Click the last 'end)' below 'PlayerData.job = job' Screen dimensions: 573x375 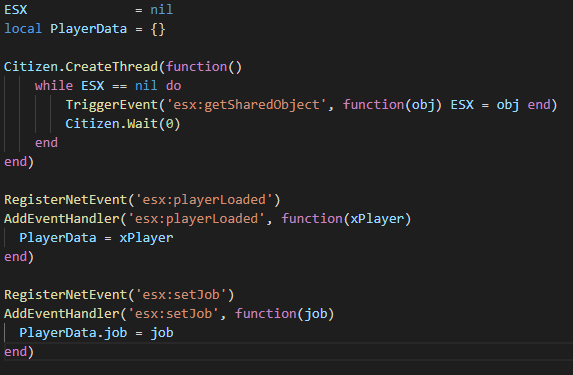pyautogui.click(x=19, y=352)
